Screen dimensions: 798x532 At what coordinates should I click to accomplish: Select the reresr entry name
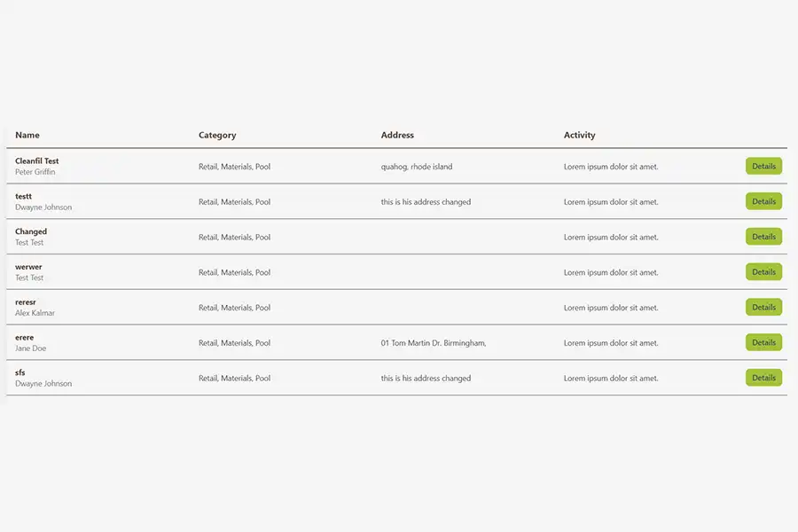pyautogui.click(x=26, y=302)
